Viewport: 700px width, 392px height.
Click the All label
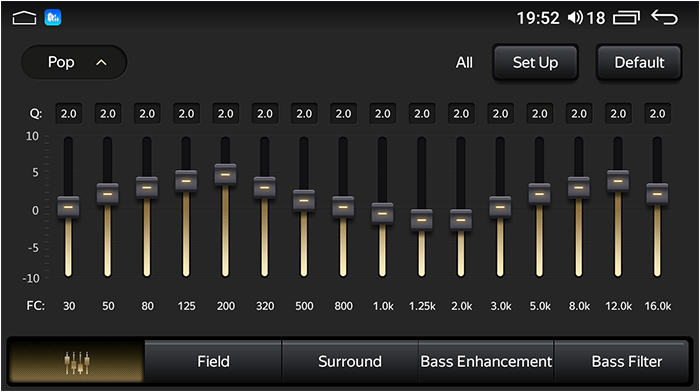click(464, 63)
